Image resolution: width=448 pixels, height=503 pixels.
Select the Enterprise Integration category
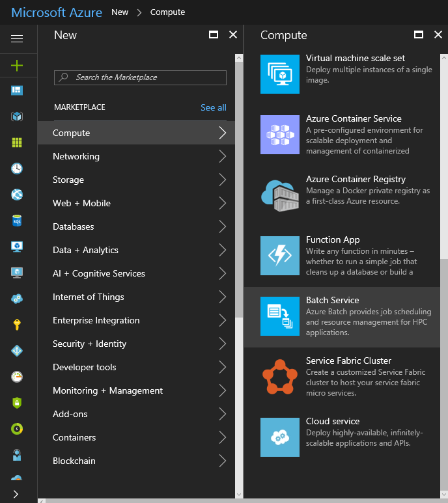(136, 320)
